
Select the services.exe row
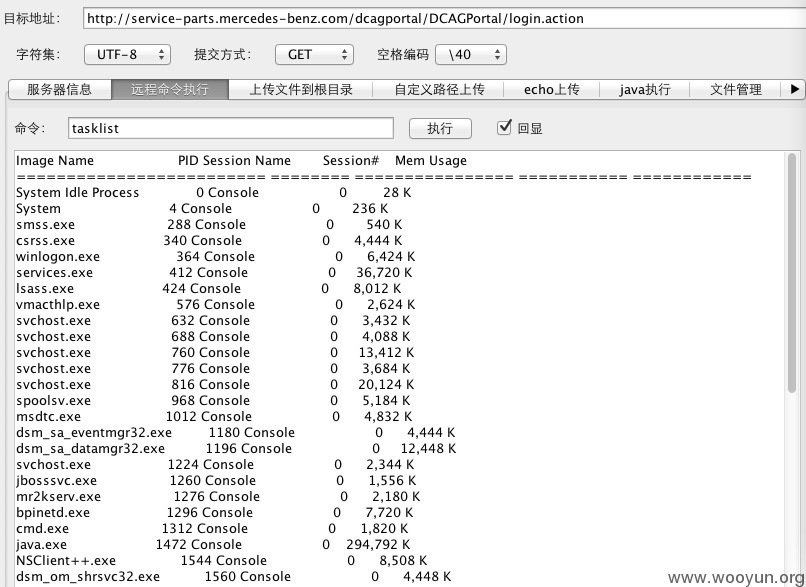[214, 272]
